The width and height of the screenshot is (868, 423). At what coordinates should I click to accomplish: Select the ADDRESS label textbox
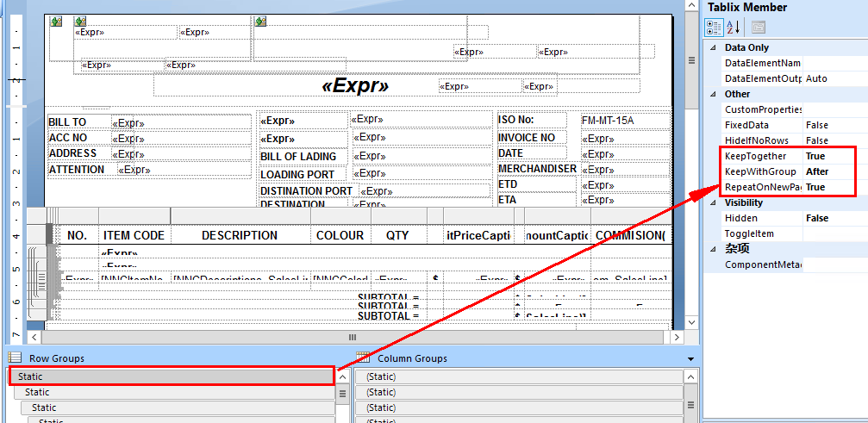pos(78,153)
